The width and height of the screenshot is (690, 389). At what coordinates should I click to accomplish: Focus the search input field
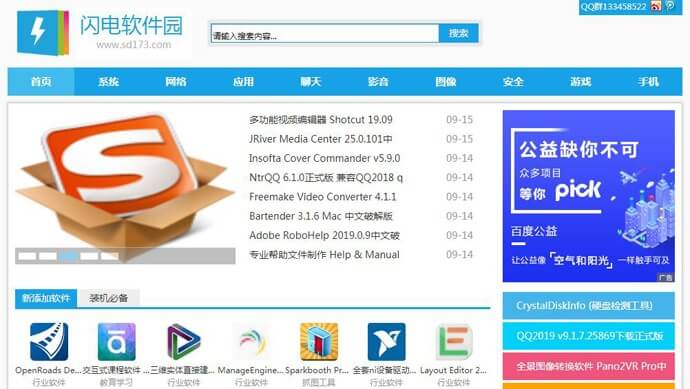325,33
